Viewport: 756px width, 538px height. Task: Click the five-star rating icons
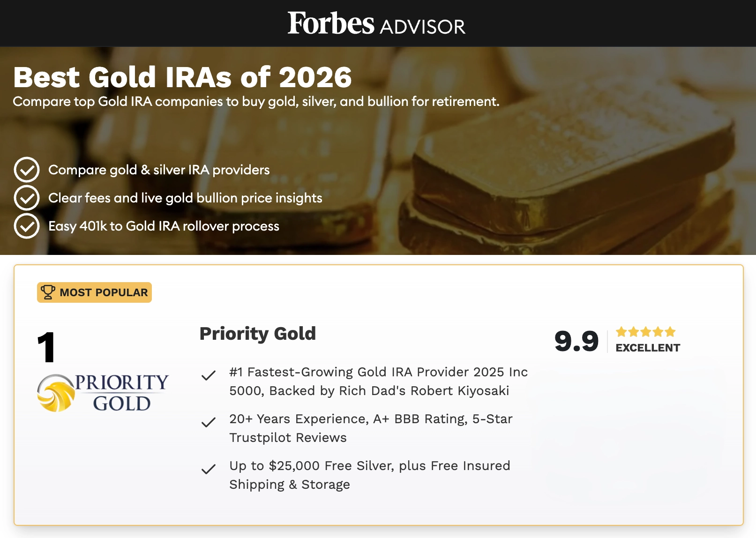coord(646,332)
